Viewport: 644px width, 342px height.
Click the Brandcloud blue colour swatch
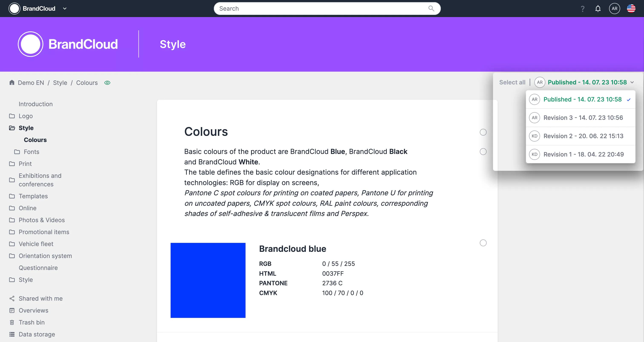pos(208,280)
